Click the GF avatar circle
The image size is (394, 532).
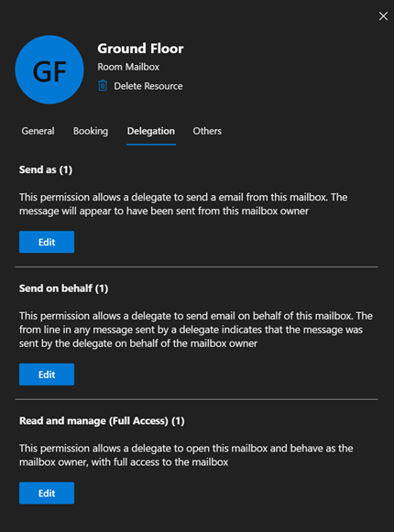(x=49, y=70)
